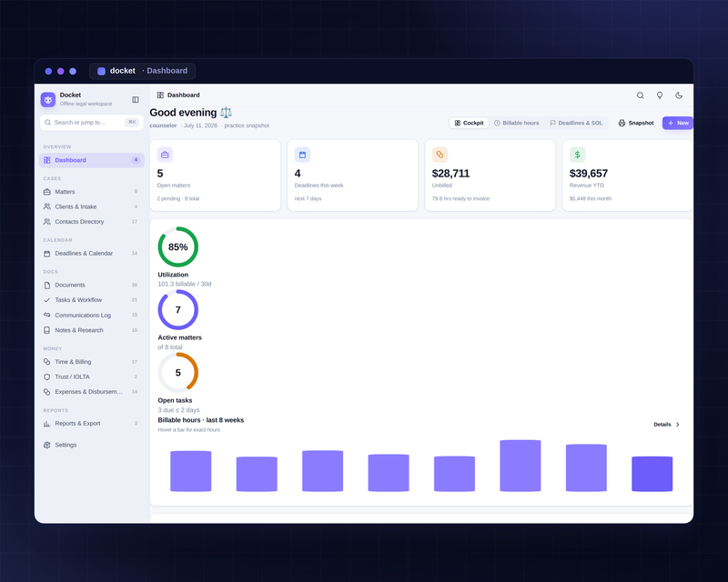The image size is (728, 582).
Task: Switch to the Billable hours tab
Action: [516, 123]
